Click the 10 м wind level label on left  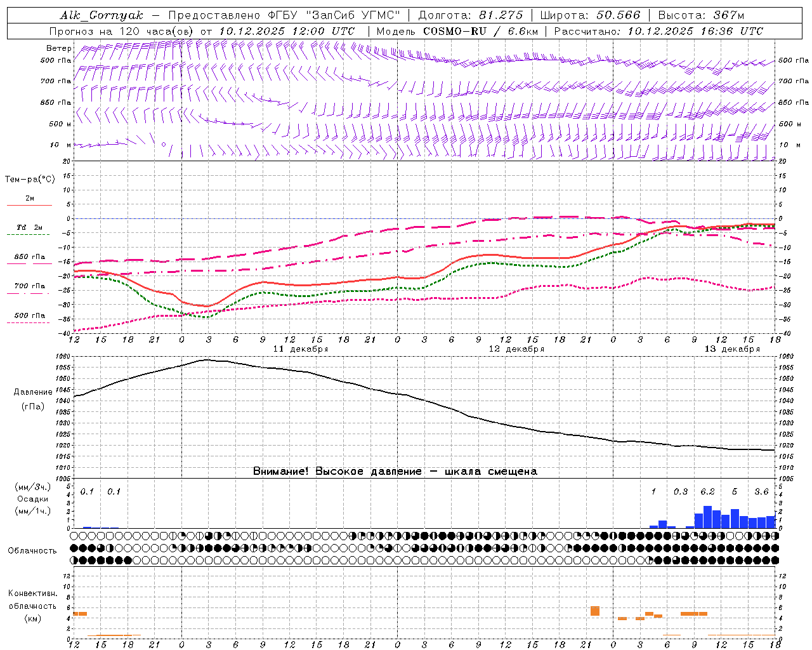(x=60, y=145)
